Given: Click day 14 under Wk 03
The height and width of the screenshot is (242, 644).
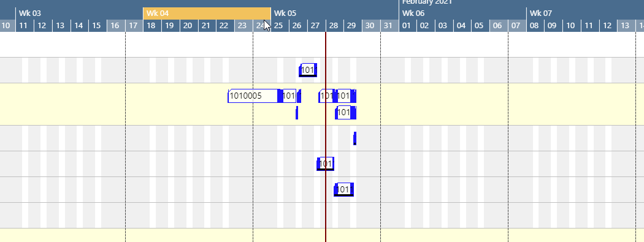Looking at the screenshot, I should 79,26.
